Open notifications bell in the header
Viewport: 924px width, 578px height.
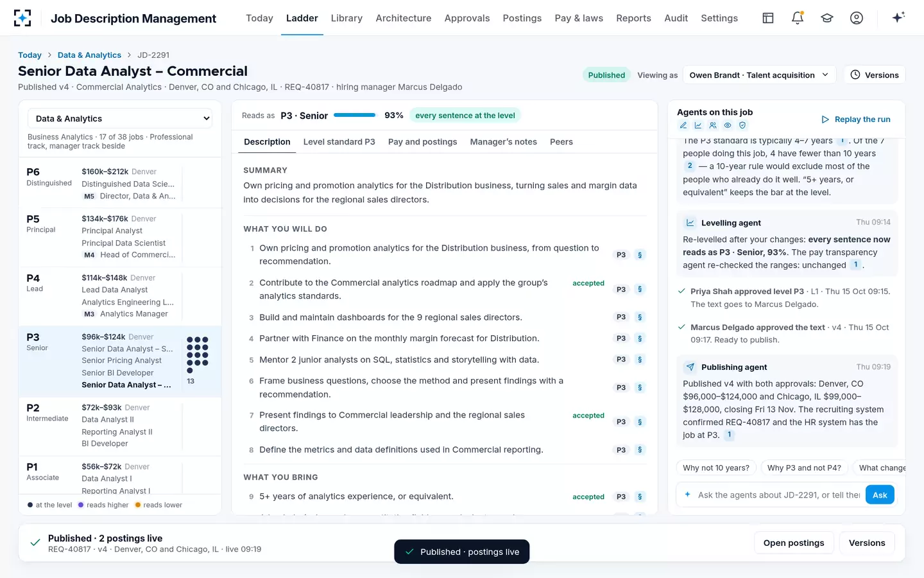coord(798,18)
